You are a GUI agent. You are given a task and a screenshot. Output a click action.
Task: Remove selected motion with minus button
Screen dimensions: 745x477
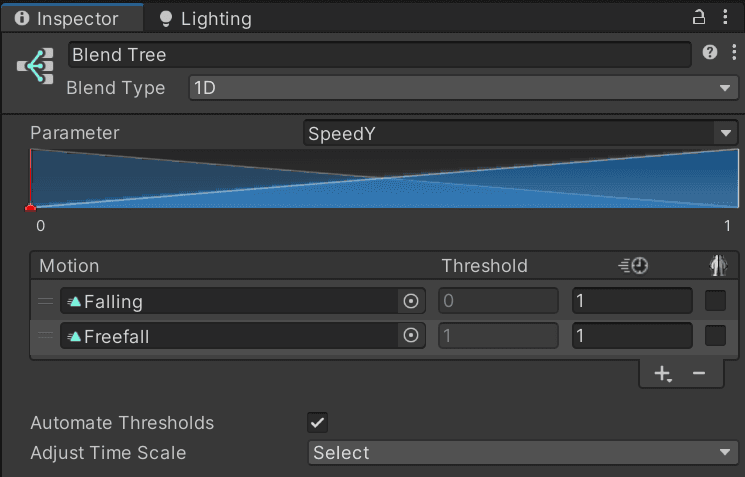699,373
